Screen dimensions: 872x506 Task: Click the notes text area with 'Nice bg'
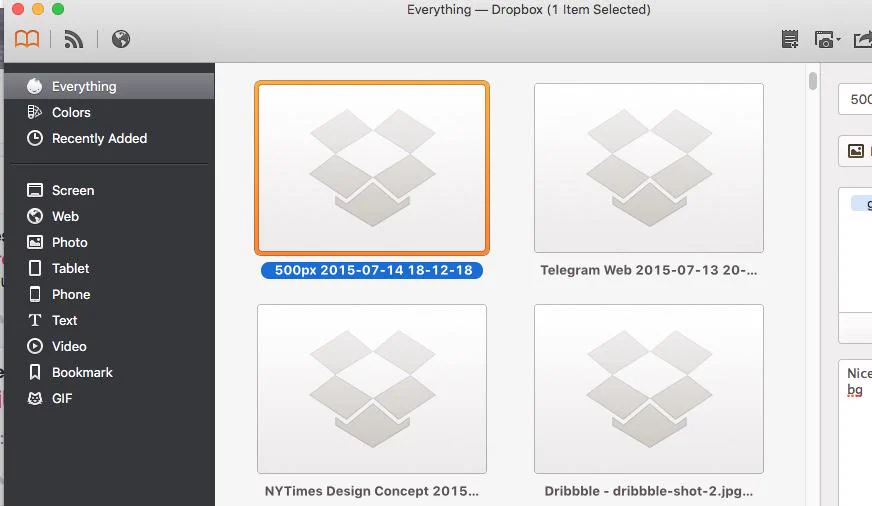point(855,433)
